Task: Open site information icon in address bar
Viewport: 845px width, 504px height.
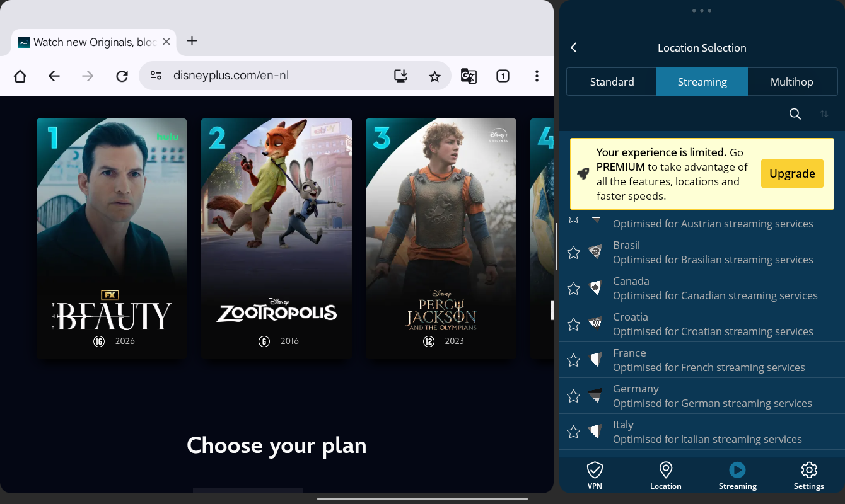Action: [156, 76]
